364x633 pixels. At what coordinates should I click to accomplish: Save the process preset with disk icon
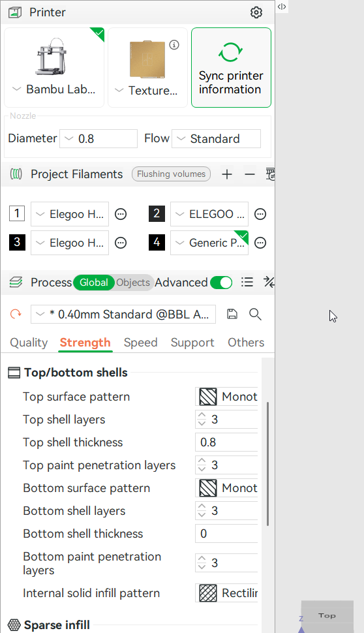(x=232, y=314)
